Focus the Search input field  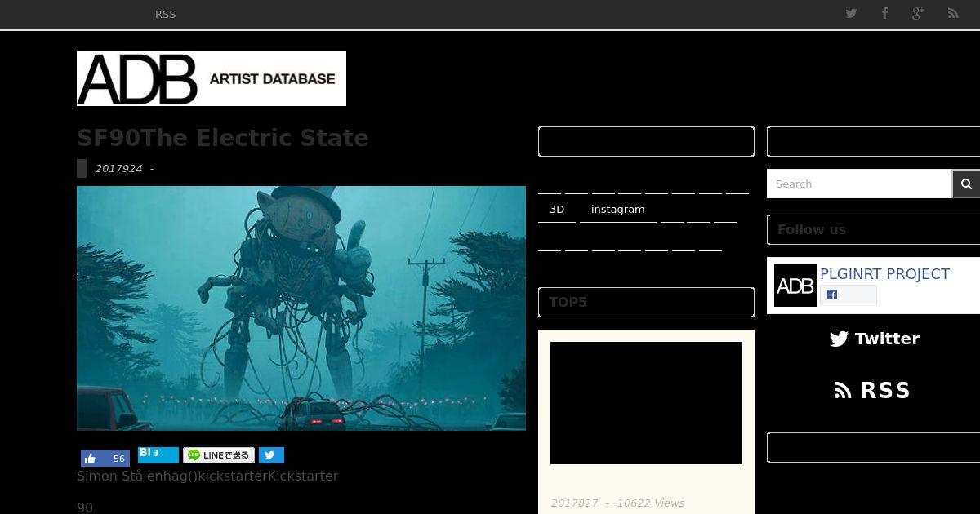859,184
